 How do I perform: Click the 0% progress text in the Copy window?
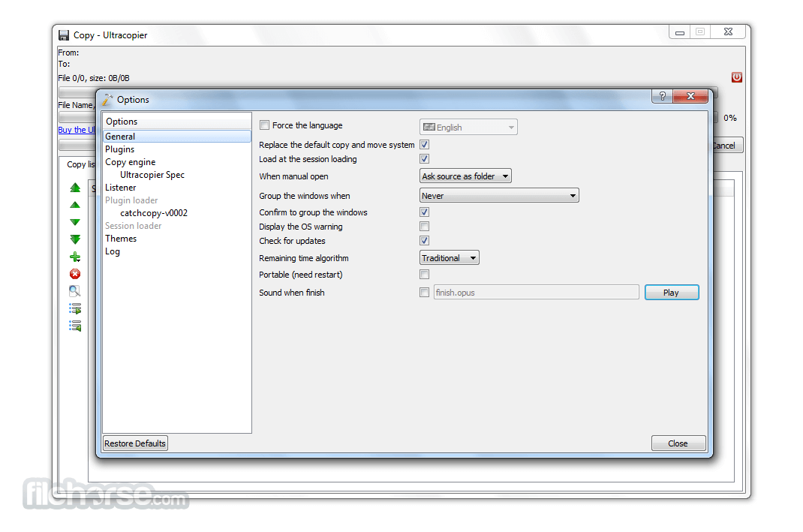pyautogui.click(x=729, y=118)
